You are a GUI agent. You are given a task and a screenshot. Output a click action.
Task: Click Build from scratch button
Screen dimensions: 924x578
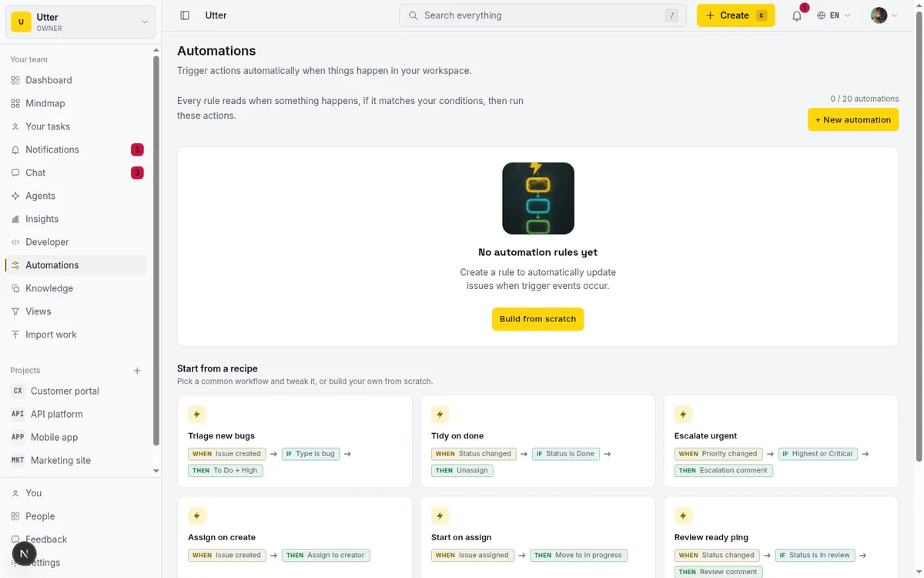tap(537, 319)
